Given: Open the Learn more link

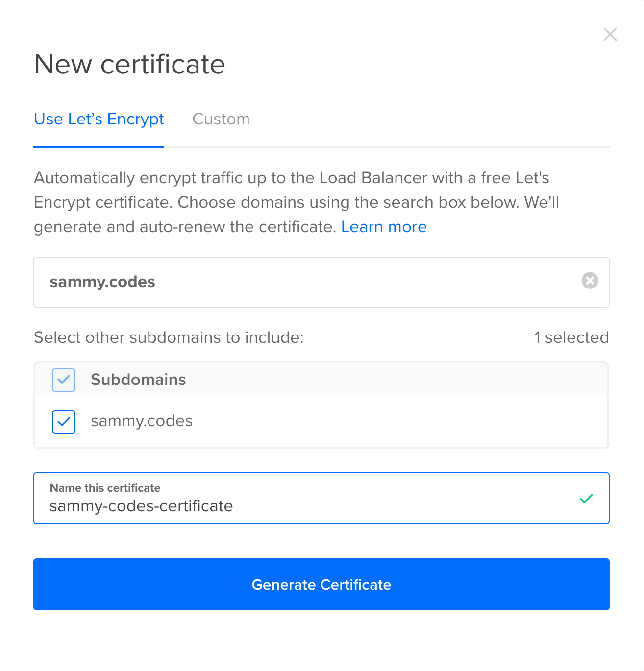Looking at the screenshot, I should [384, 227].
